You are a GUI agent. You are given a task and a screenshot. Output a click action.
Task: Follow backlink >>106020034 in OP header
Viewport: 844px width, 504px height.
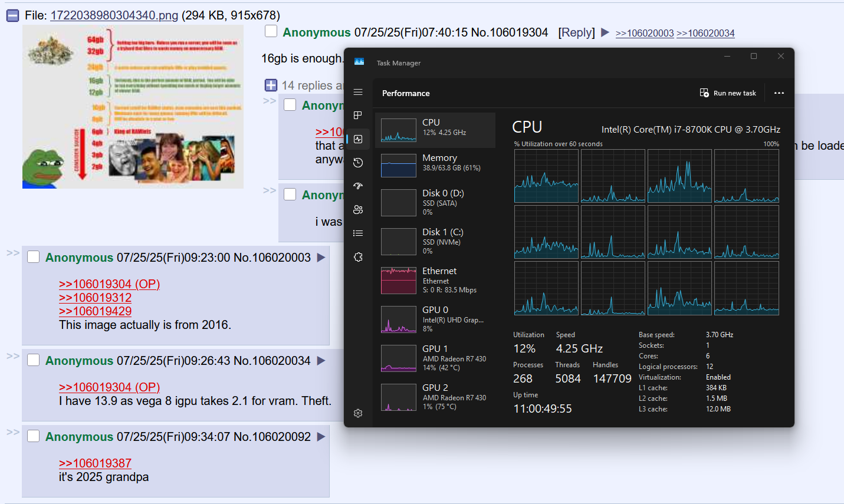pos(705,33)
